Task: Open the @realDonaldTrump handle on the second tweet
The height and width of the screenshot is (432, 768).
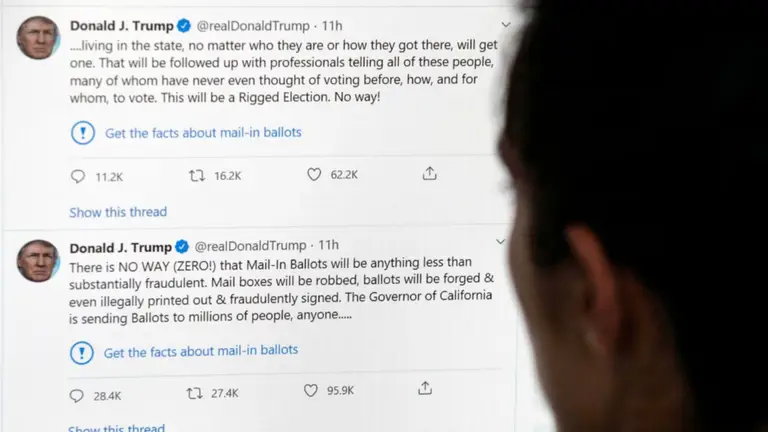Action: [x=250, y=246]
